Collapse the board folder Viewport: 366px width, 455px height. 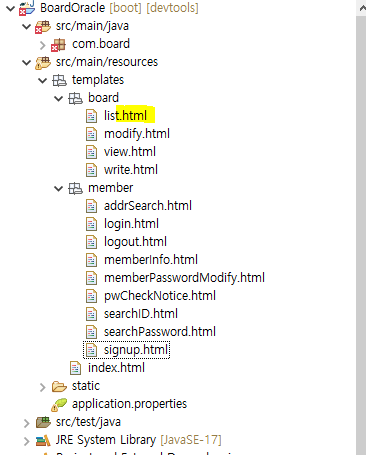point(59,98)
